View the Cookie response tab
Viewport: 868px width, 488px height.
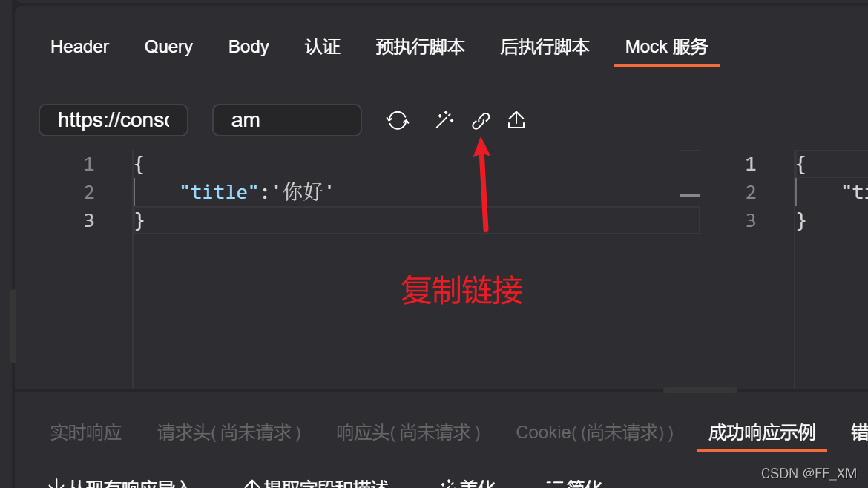594,432
